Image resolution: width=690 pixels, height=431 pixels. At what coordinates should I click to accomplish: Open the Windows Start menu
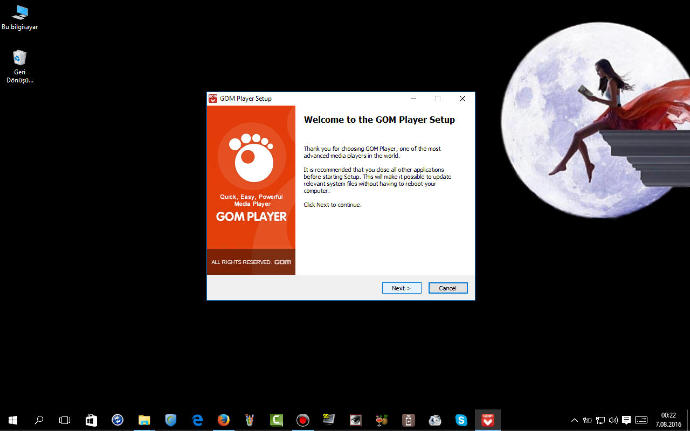tap(13, 420)
